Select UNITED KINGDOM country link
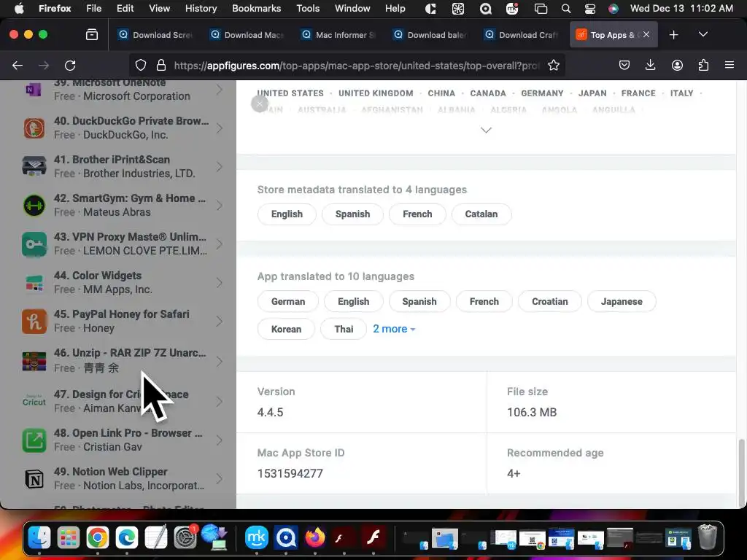The image size is (747, 560). (x=376, y=93)
